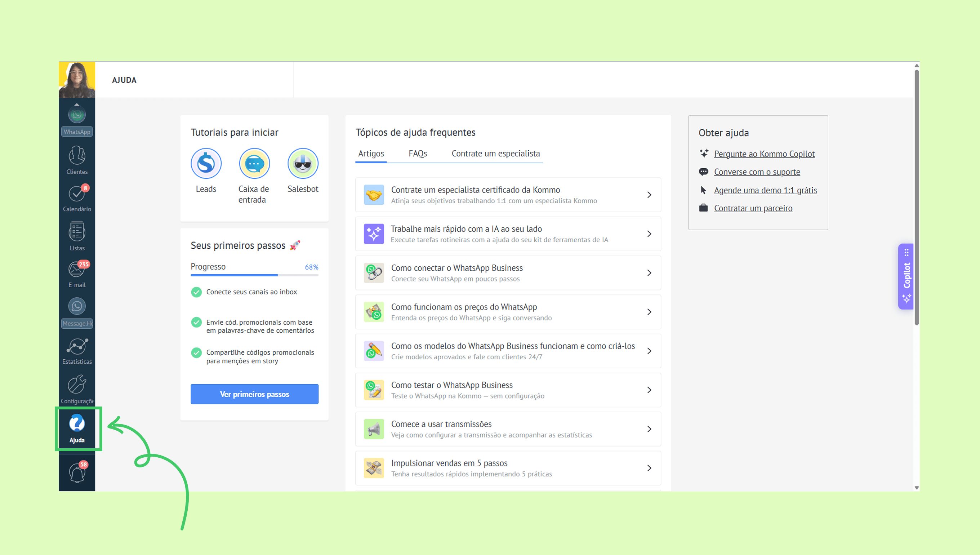Click the Progresso bar at 68%

click(x=254, y=275)
